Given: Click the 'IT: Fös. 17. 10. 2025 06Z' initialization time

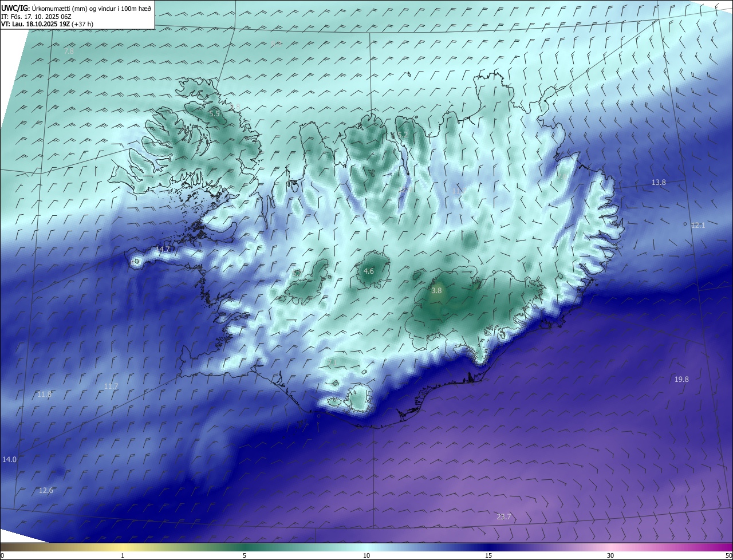Looking at the screenshot, I should click(37, 16).
